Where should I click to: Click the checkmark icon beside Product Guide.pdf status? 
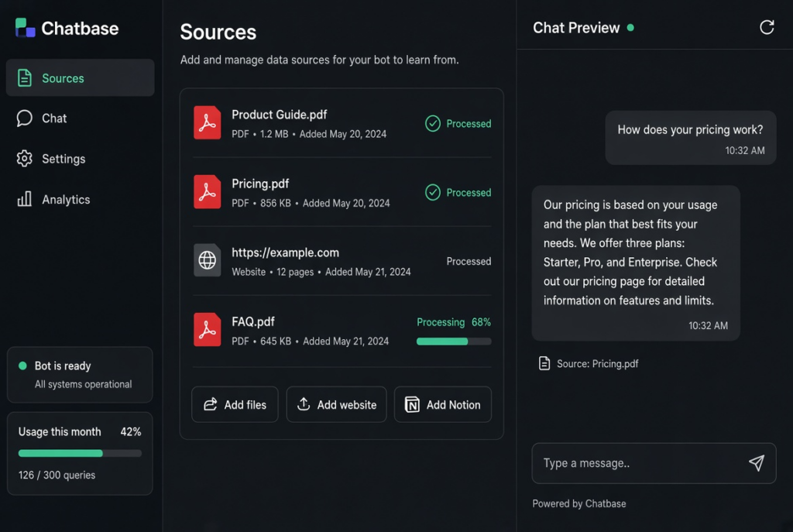coord(432,123)
